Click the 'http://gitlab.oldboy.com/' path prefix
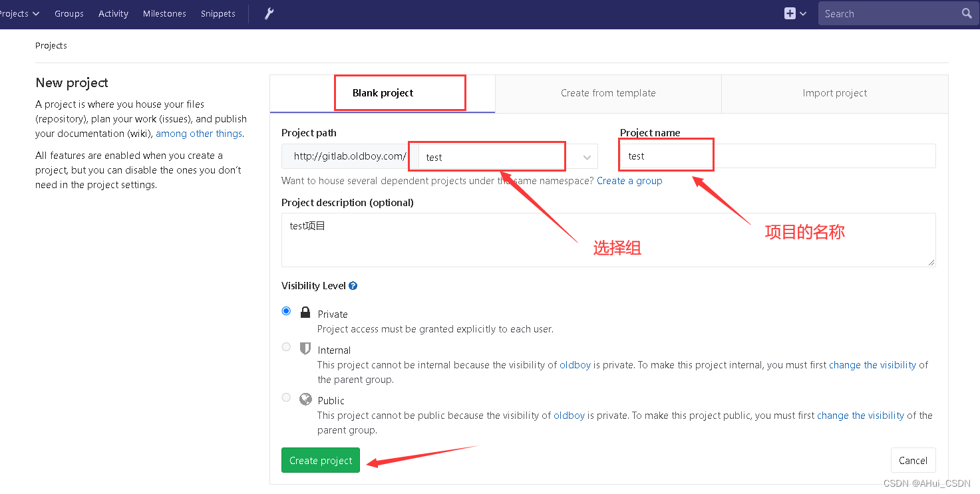Screen dimensions: 980x494 tap(350, 156)
